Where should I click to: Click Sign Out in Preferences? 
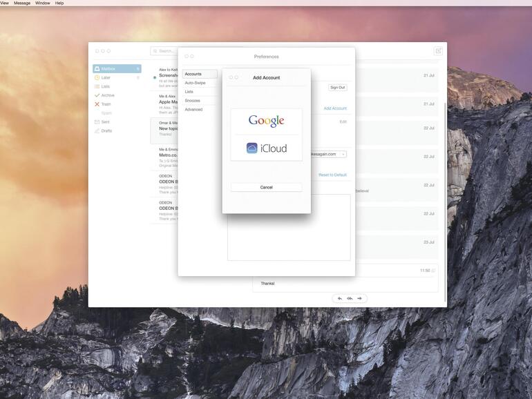click(338, 88)
